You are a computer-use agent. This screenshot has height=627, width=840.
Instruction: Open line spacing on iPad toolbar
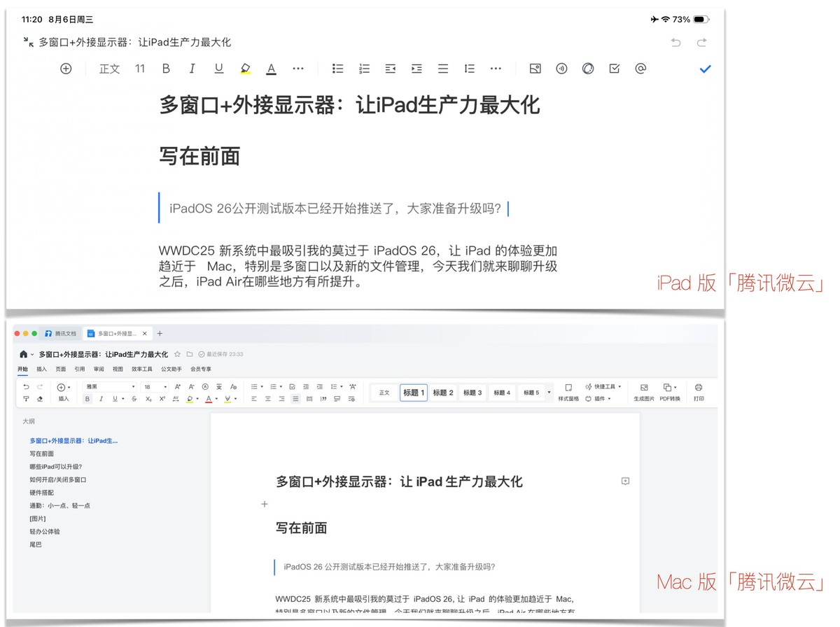click(x=469, y=69)
